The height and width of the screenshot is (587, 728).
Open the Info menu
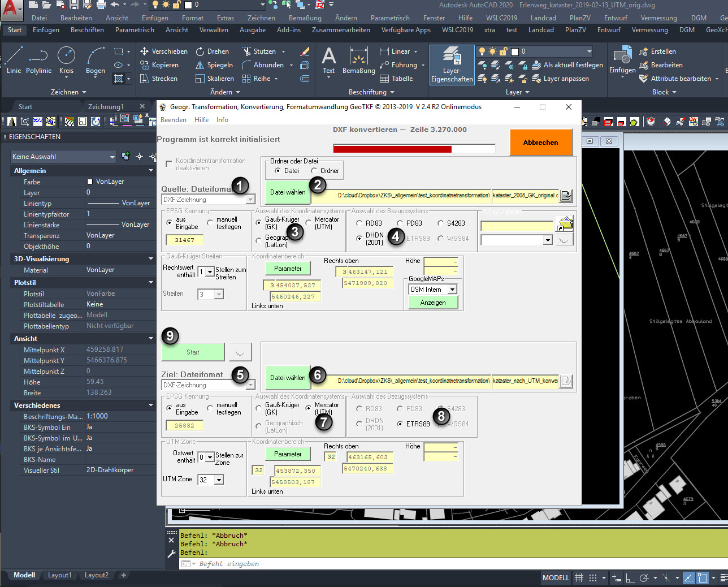tap(222, 120)
